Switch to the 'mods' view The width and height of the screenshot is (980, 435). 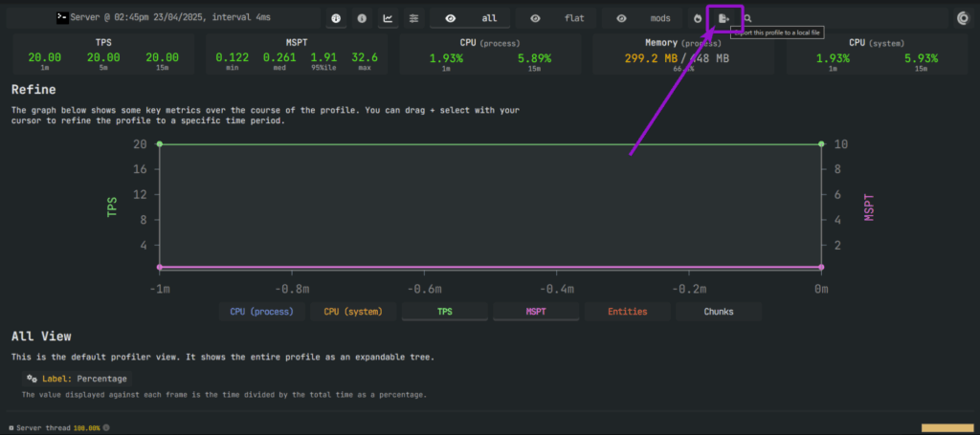pos(642,19)
